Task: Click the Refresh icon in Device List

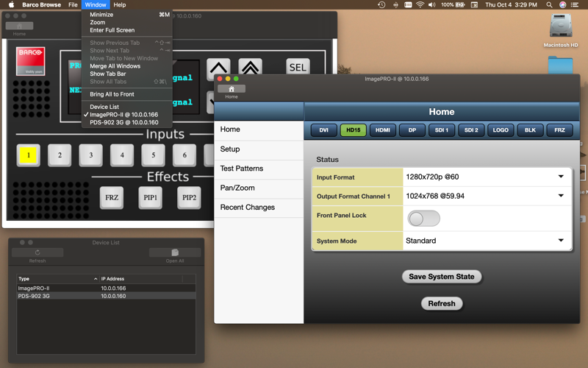Action: 37,252
